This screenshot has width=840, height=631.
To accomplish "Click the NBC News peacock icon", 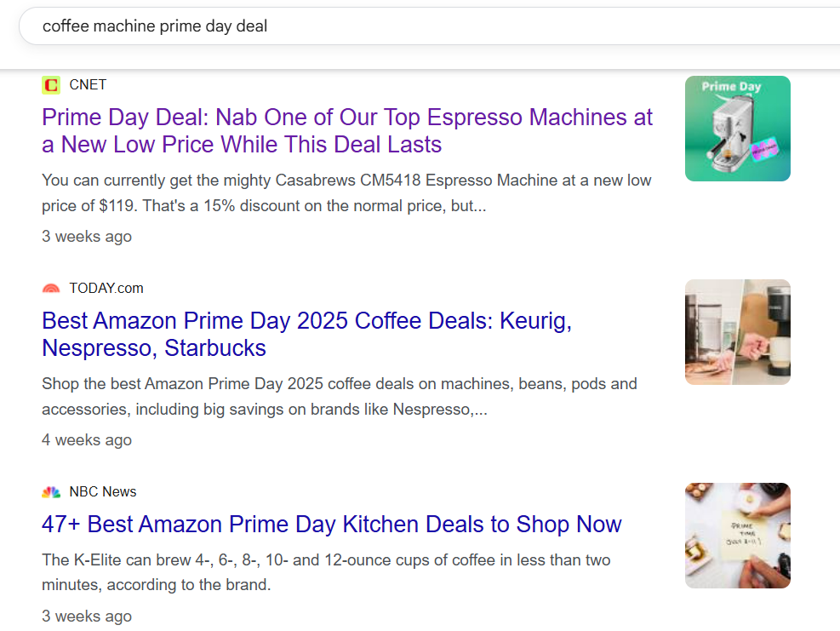I will coord(51,492).
